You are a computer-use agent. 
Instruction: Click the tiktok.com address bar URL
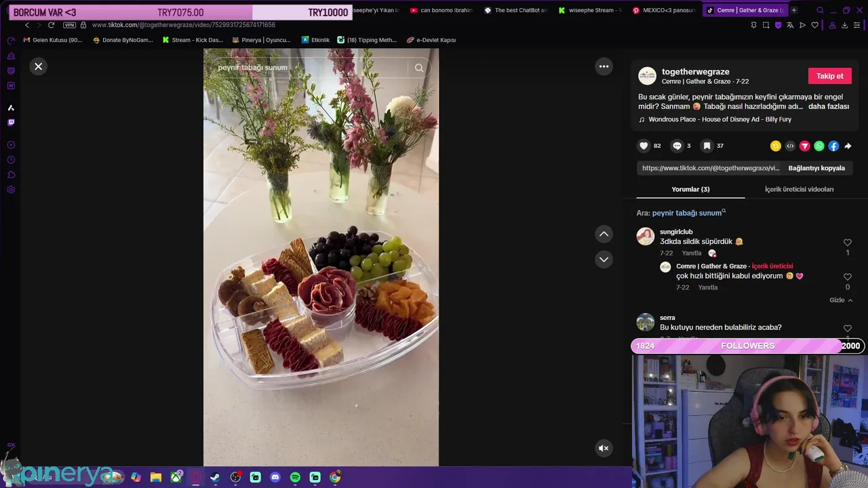[183, 25]
